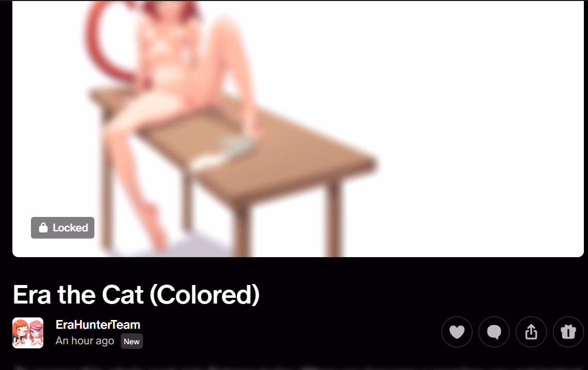The width and height of the screenshot is (588, 370).
Task: Click the Locked badge on the preview
Action: 62,228
